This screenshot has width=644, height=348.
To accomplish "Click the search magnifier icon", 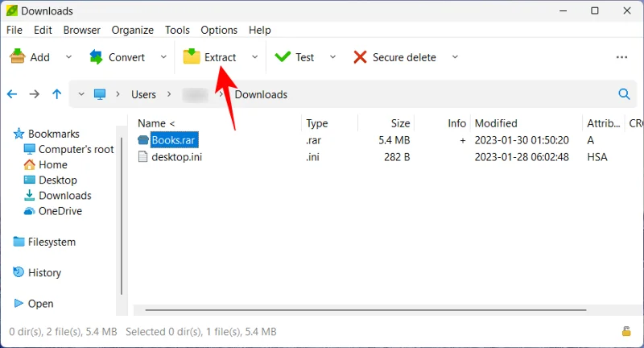I will [624, 94].
